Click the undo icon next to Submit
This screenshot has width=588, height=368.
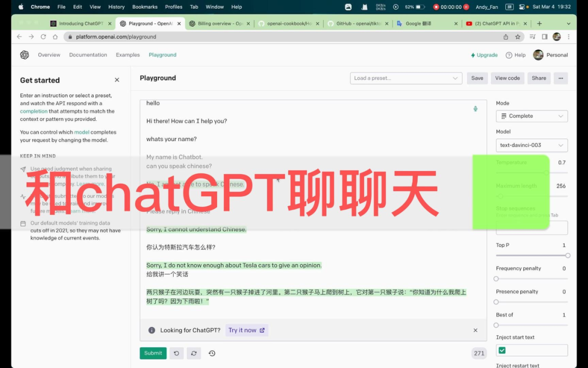(x=176, y=353)
